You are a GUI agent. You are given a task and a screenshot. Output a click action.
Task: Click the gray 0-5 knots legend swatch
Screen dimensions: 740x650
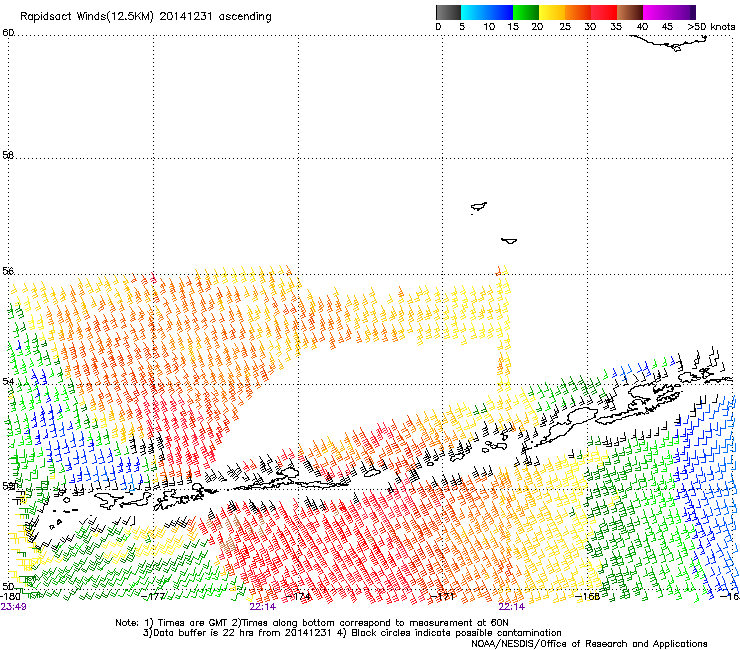(448, 12)
